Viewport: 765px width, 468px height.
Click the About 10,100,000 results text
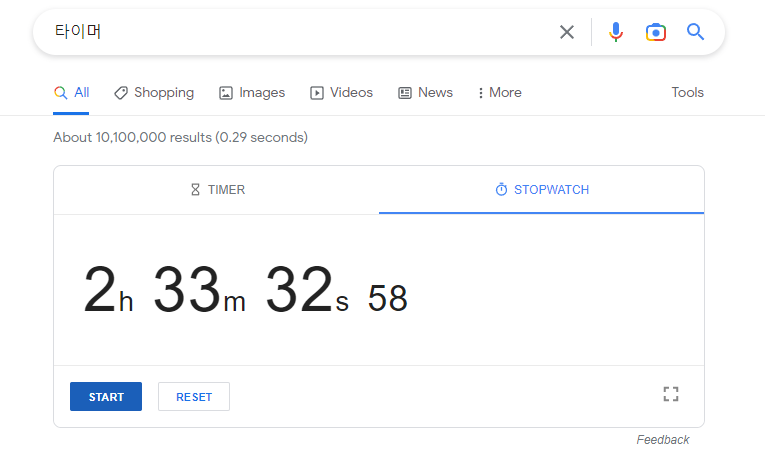tap(181, 138)
